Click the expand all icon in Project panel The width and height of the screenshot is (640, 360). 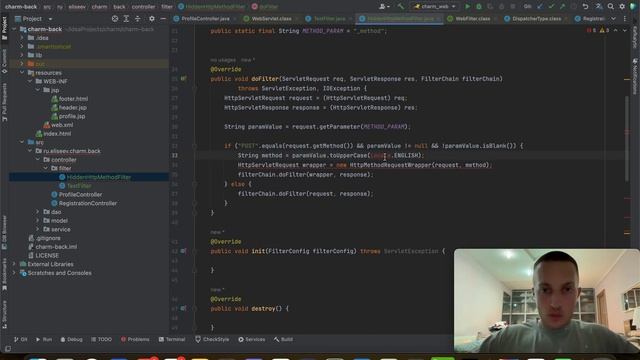click(x=126, y=19)
